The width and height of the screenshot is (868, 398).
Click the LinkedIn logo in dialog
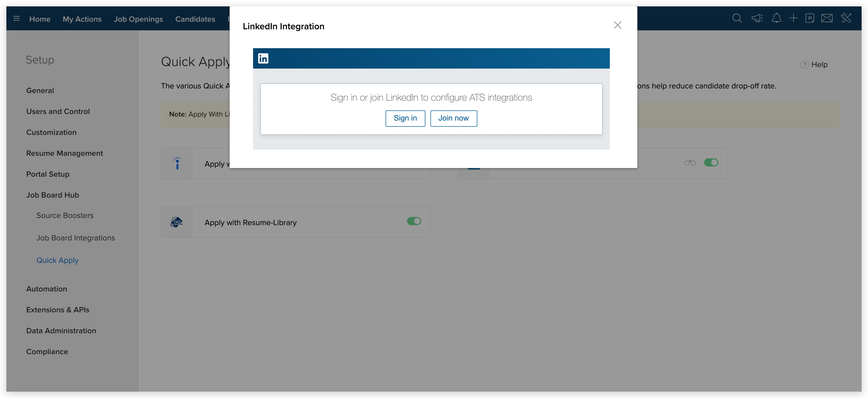tap(263, 58)
